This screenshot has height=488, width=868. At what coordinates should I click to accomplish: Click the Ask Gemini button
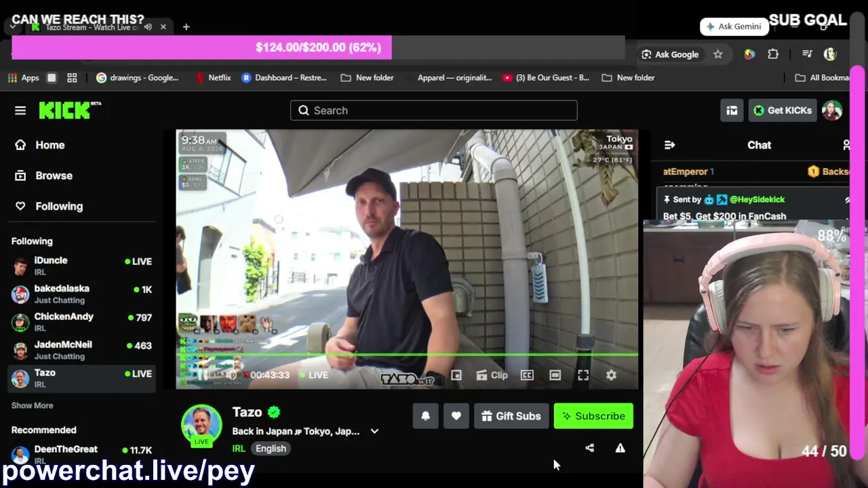[x=734, y=26]
